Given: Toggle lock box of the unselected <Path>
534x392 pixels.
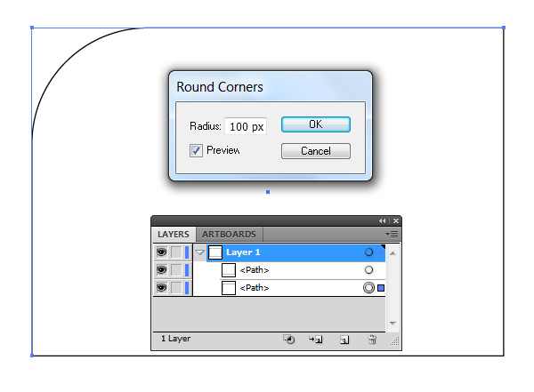Looking at the screenshot, I should [x=176, y=270].
